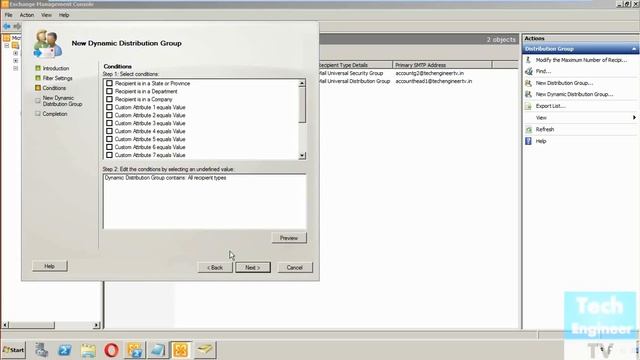The width and height of the screenshot is (640, 360).
Task: Open the View menu
Action: click(x=46, y=15)
